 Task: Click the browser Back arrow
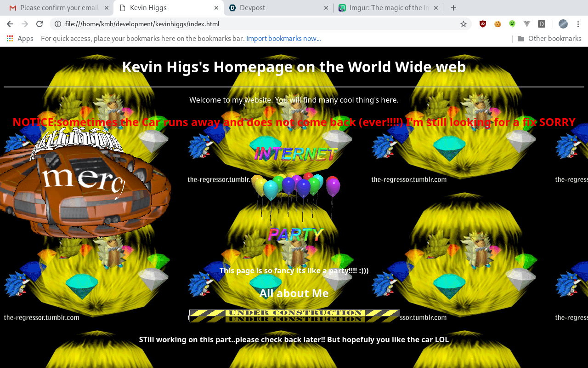coord(10,24)
